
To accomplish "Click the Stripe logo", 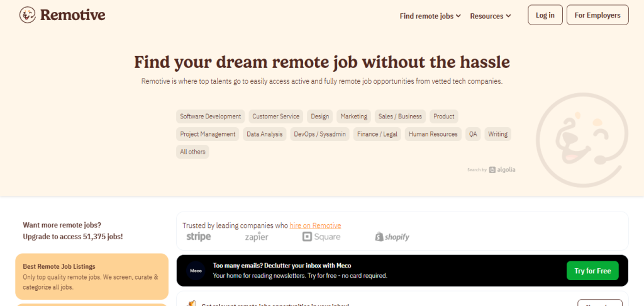I will pyautogui.click(x=199, y=237).
